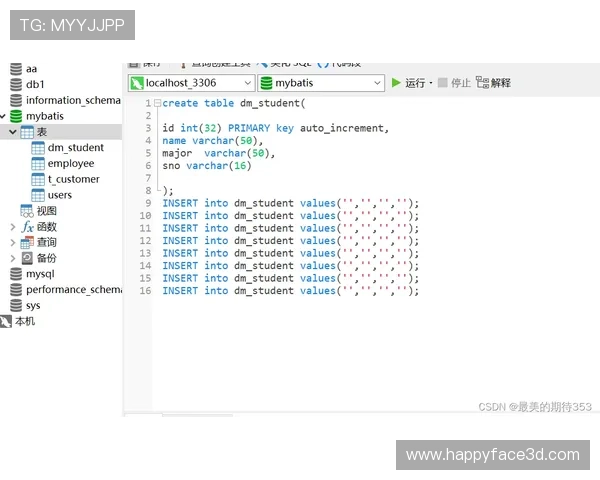The height and width of the screenshot is (480, 600).
Task: Click the 本机 connection icon
Action: 5,322
